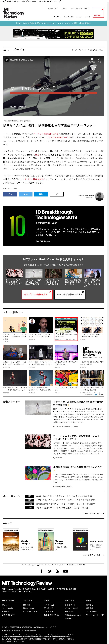Follow on the footer Facebook icon
Image resolution: width=109 pixels, height=644 pixels.
(42, 571)
